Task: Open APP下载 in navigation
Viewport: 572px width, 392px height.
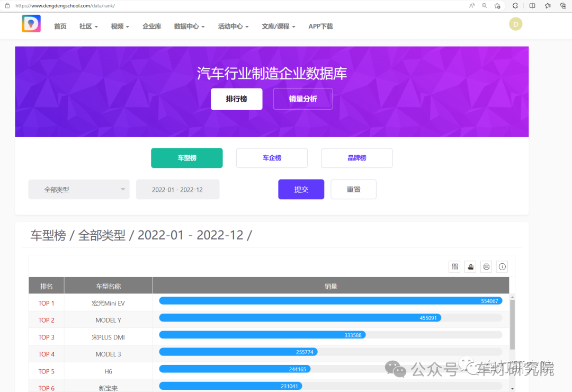Action: (320, 26)
